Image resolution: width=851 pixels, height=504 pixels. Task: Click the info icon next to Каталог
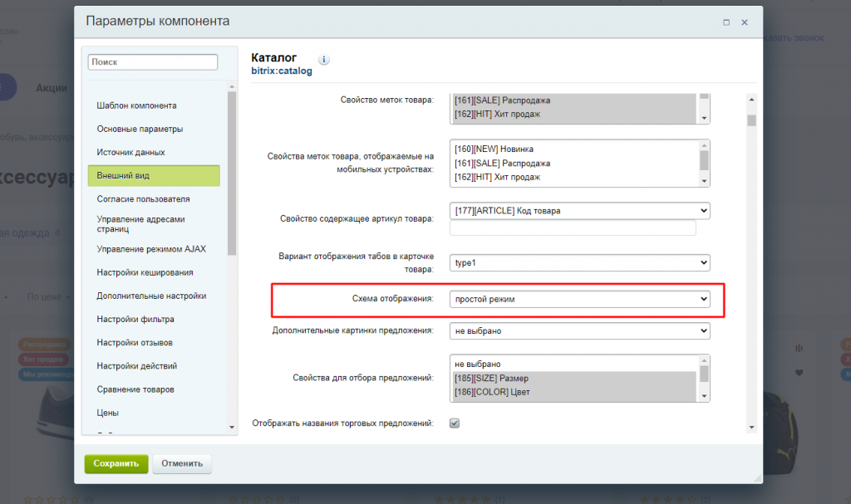324,60
